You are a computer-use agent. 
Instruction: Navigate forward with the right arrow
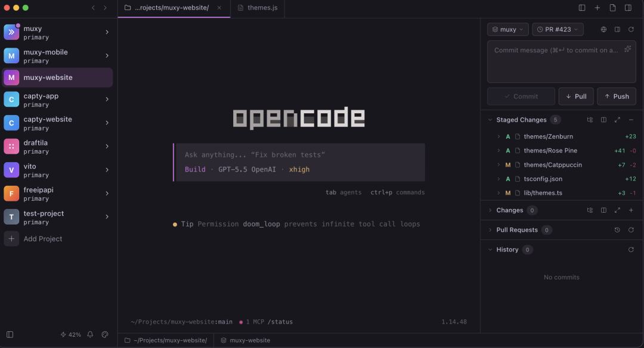tap(105, 8)
